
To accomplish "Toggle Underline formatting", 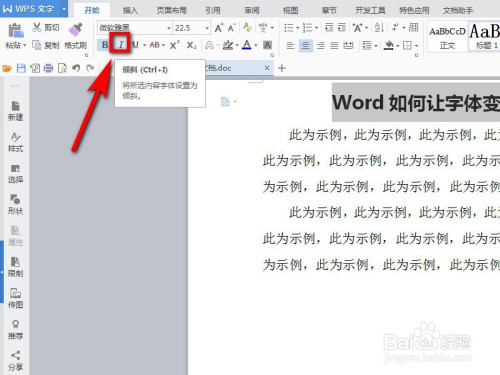I will [x=136, y=44].
